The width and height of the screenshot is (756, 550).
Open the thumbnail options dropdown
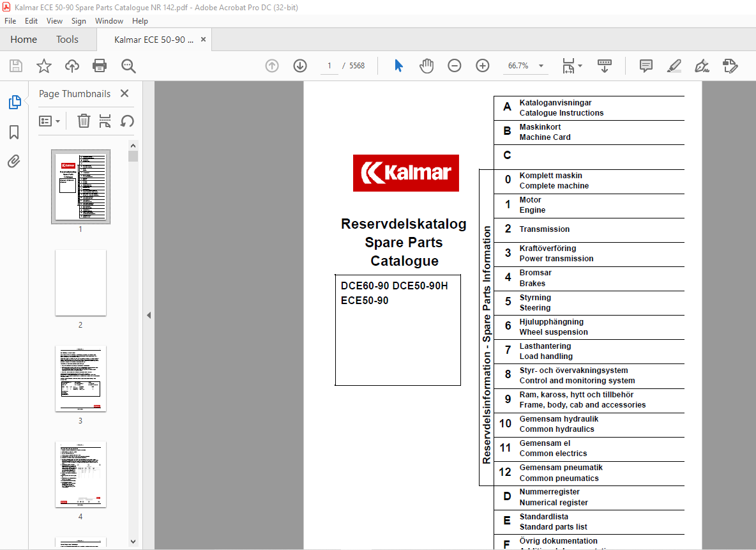click(x=49, y=121)
